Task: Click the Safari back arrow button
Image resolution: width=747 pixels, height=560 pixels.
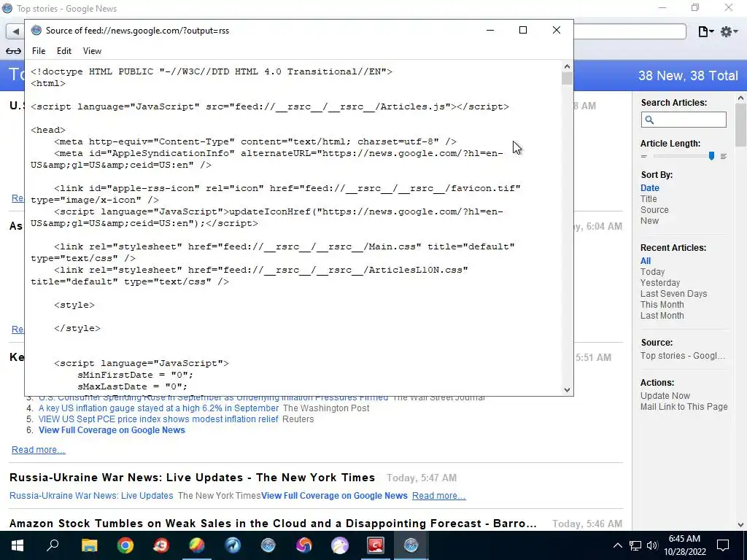Action: 15,31
